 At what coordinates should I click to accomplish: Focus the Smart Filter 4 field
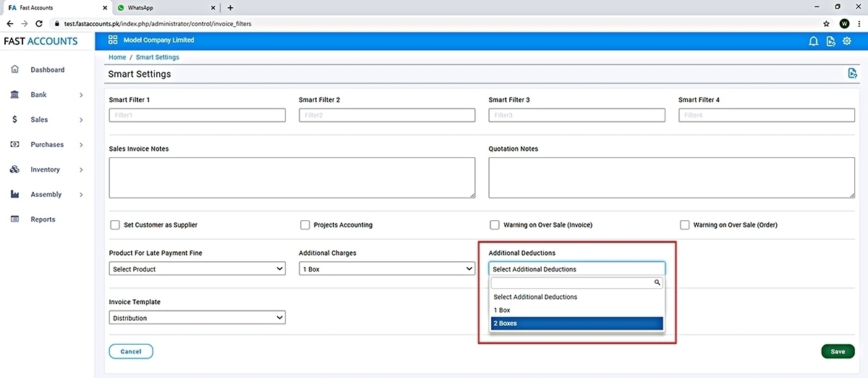pos(767,115)
